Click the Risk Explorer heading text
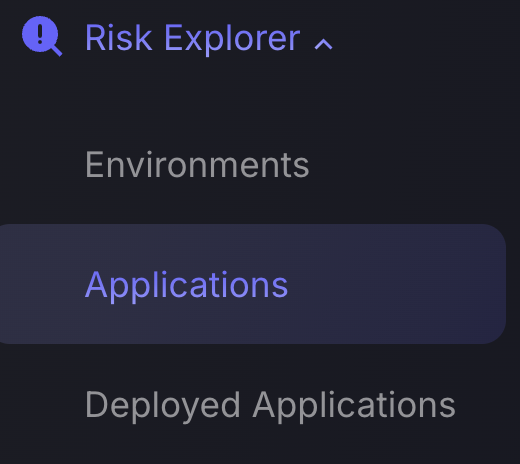 (x=193, y=39)
